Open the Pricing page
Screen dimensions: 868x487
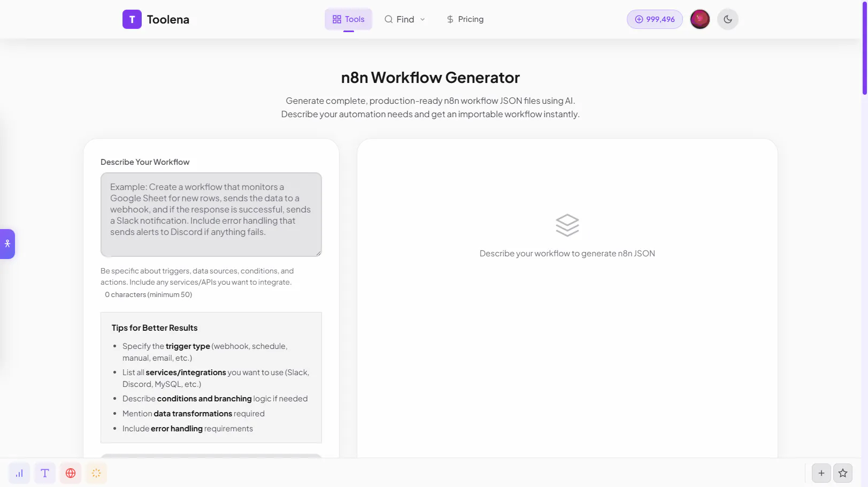coord(465,19)
